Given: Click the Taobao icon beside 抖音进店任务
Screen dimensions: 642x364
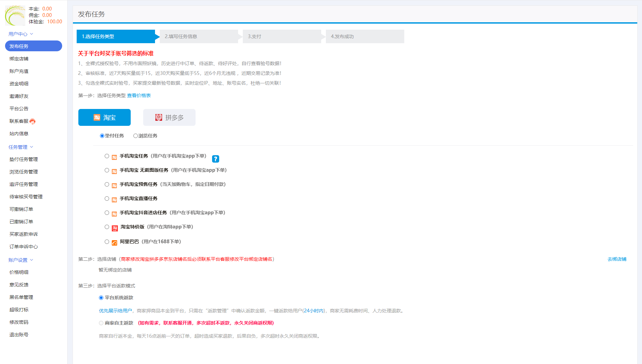Looking at the screenshot, I should click(x=114, y=214).
